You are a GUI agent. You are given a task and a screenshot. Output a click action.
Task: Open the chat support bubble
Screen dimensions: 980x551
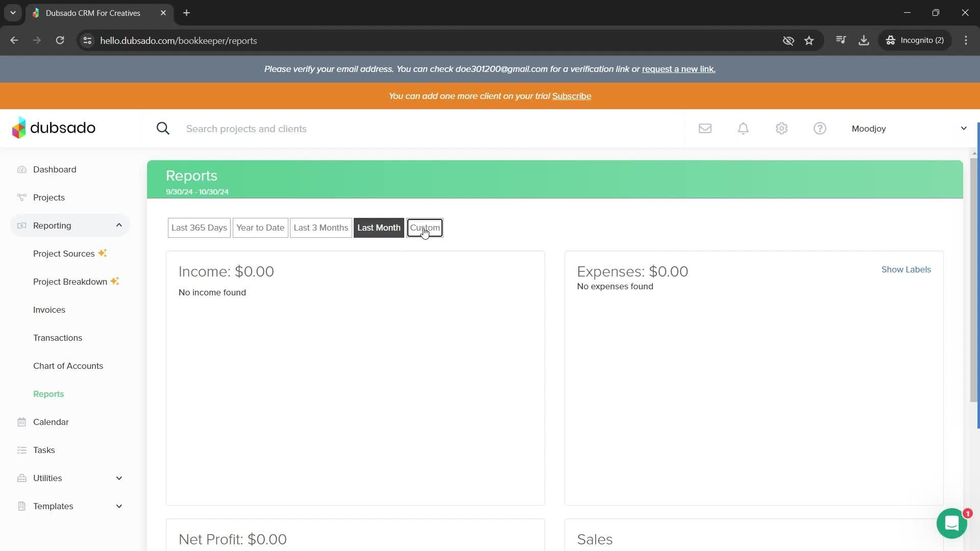[952, 523]
